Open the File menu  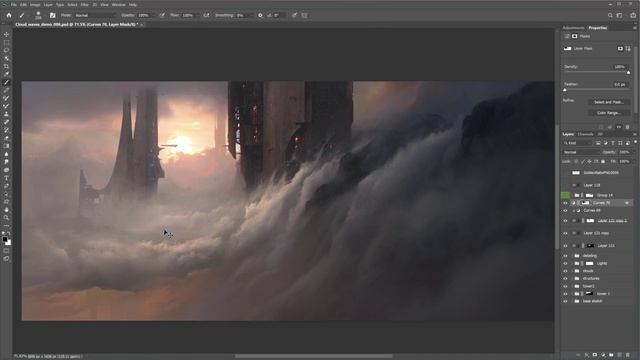(x=13, y=4)
